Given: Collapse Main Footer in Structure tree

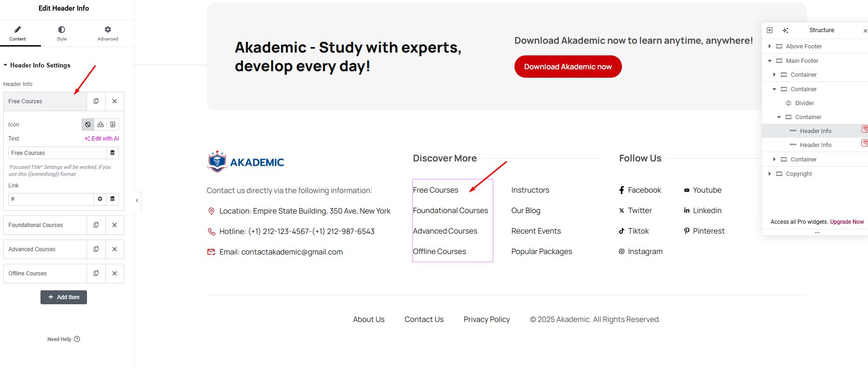Looking at the screenshot, I should coord(770,61).
